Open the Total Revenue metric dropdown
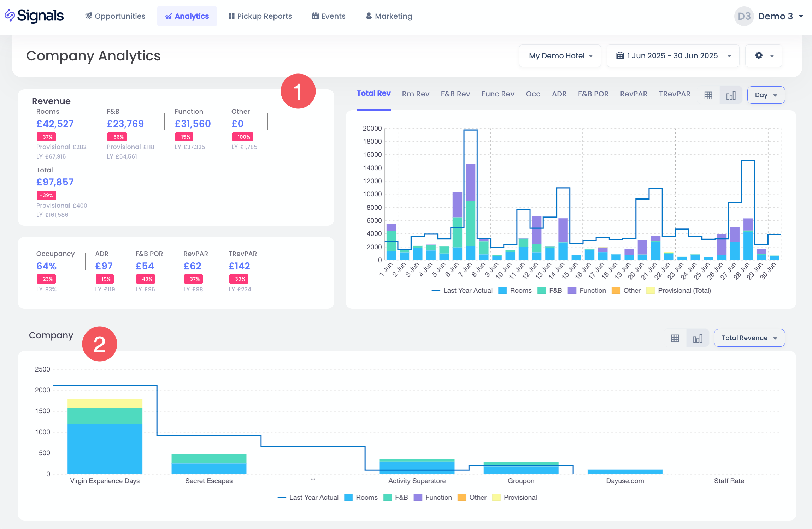Screen dimensions: 812x529 [x=749, y=338]
